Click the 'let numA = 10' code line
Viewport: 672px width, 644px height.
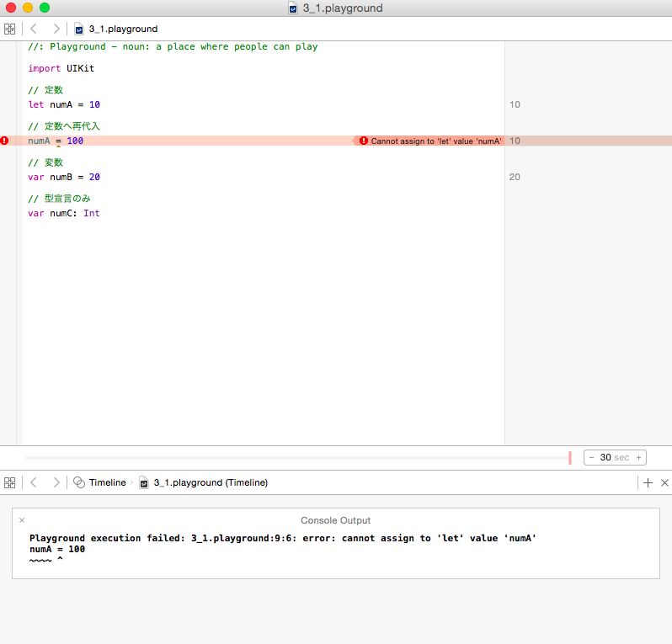pyautogui.click(x=64, y=104)
